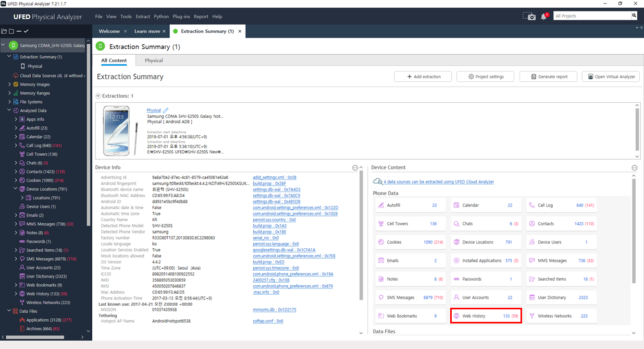Click the Galaxy Note phone thumbnail

point(120,130)
